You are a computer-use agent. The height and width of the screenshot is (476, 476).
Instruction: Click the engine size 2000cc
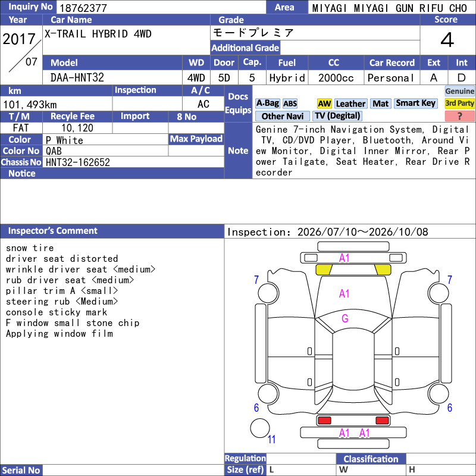[x=336, y=78]
